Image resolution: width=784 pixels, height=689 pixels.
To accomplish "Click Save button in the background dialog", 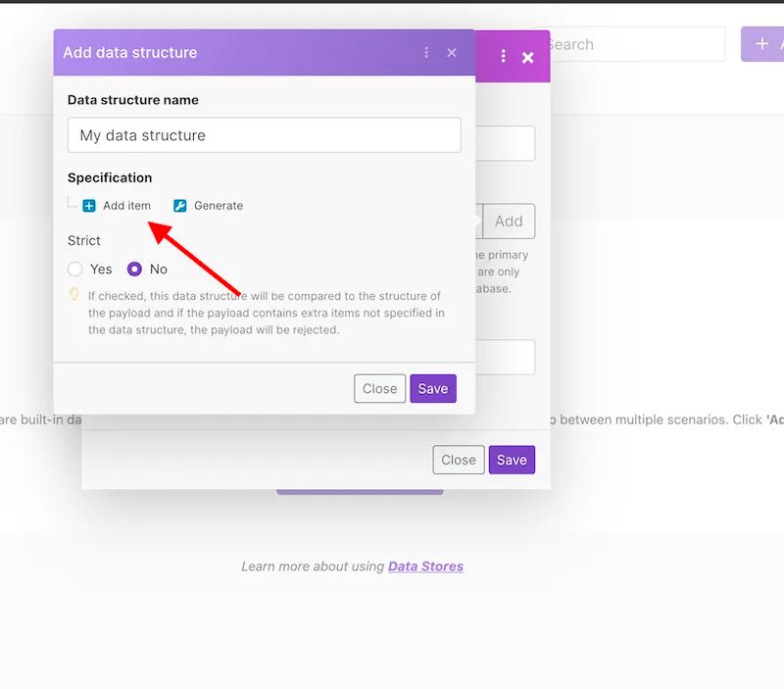I will (x=512, y=460).
